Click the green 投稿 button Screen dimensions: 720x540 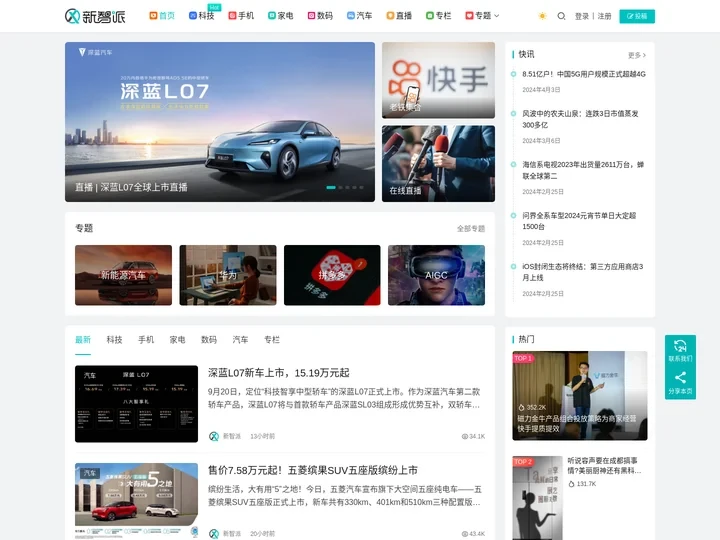637,16
